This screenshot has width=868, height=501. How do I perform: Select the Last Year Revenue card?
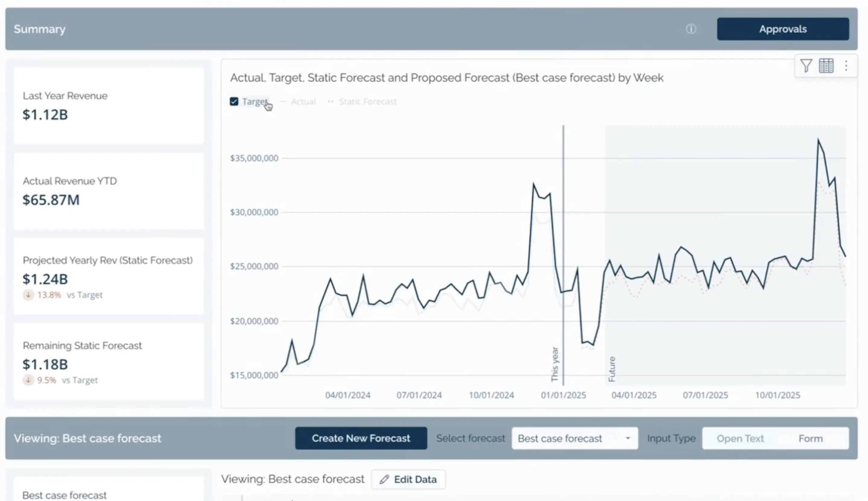point(108,105)
